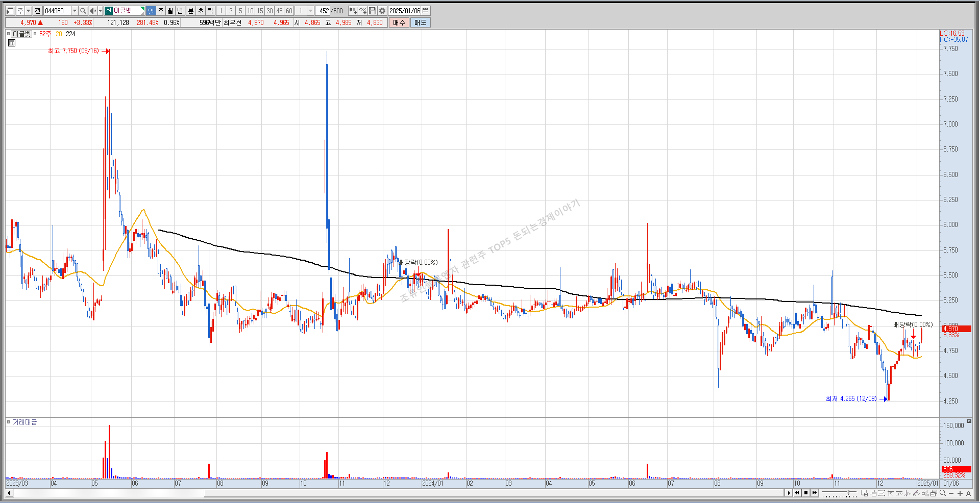Screen dimensions: 980x503
Task: Select the 60 interval button
Action: pyautogui.click(x=289, y=11)
